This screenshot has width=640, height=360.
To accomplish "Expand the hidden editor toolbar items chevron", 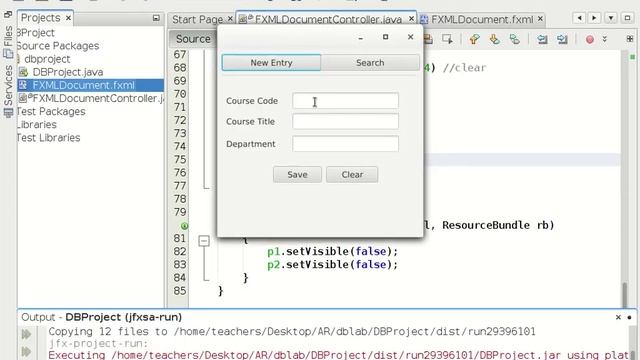I will pos(605,39).
